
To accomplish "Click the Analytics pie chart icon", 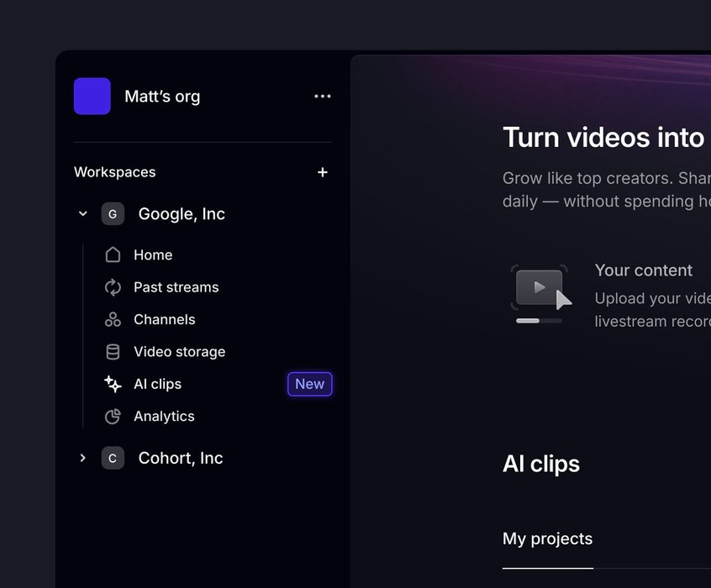I will coord(113,417).
